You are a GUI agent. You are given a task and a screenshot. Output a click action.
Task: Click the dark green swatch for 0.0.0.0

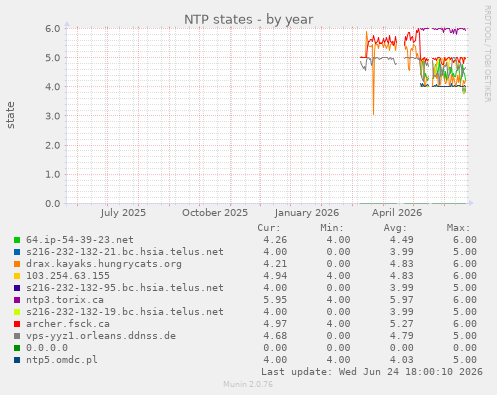click(17, 348)
